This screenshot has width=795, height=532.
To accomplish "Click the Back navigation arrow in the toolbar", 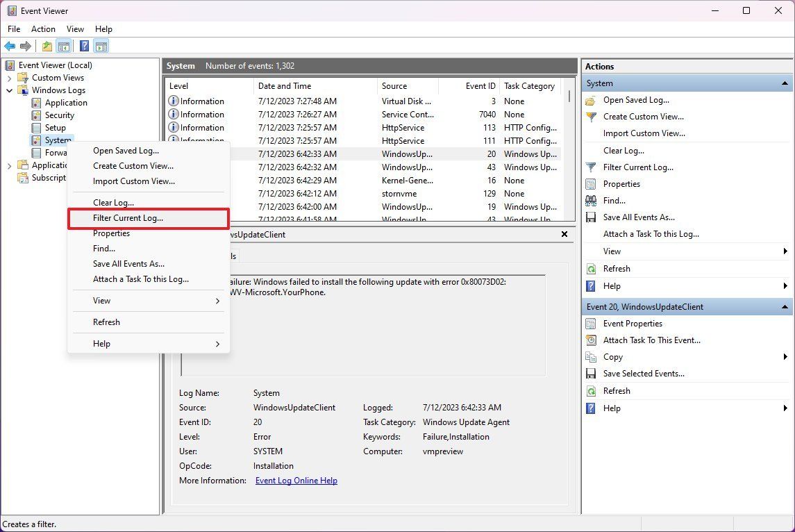I will 10,46.
